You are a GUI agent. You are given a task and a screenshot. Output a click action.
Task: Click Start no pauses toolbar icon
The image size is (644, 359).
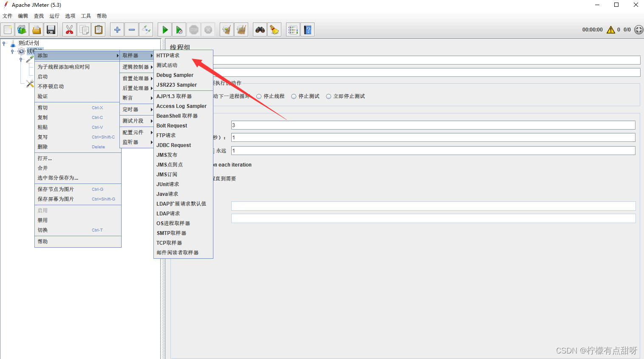pos(179,30)
